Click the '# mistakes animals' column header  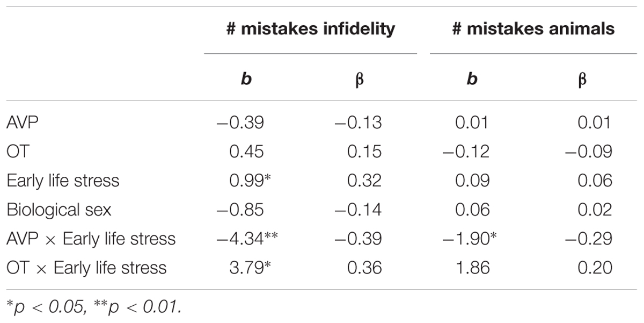[533, 29]
